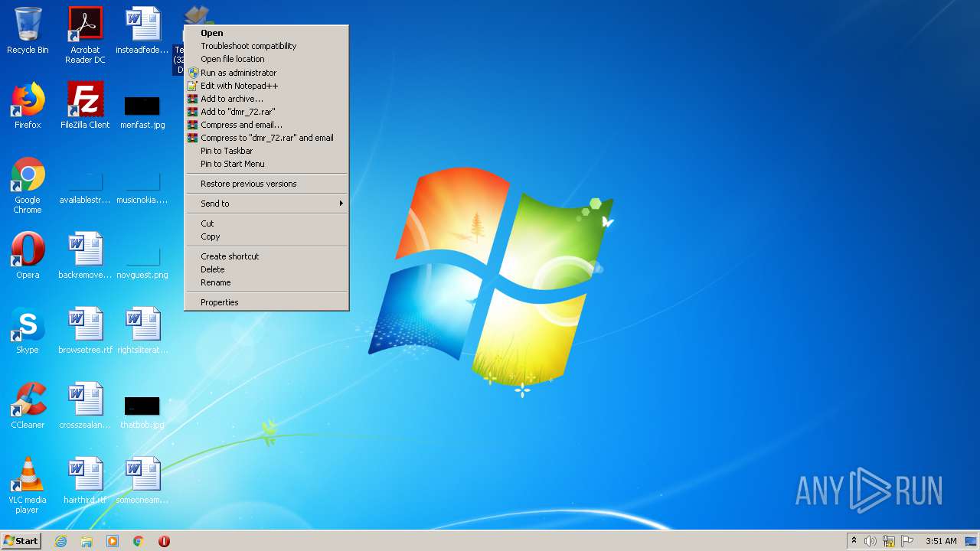Click the Start button
The image size is (980, 551).
coord(21,541)
